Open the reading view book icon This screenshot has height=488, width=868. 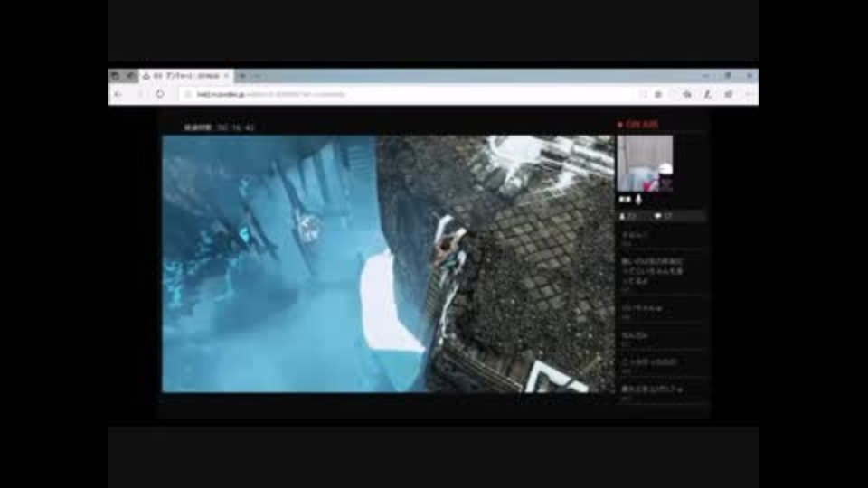point(643,95)
